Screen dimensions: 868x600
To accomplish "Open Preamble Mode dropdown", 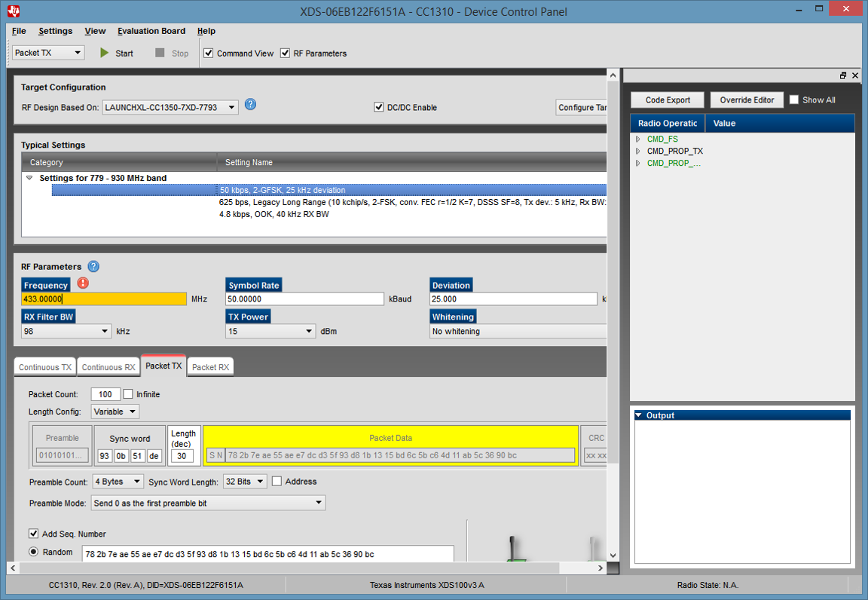I will coord(208,503).
